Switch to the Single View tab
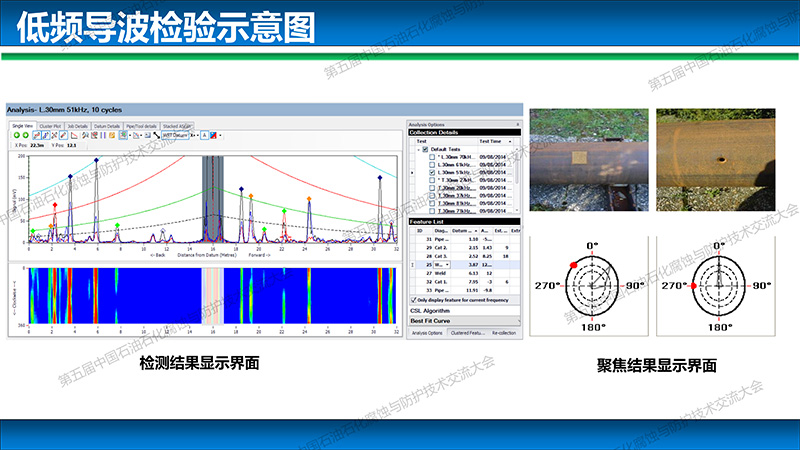The height and width of the screenshot is (450, 800). point(22,126)
